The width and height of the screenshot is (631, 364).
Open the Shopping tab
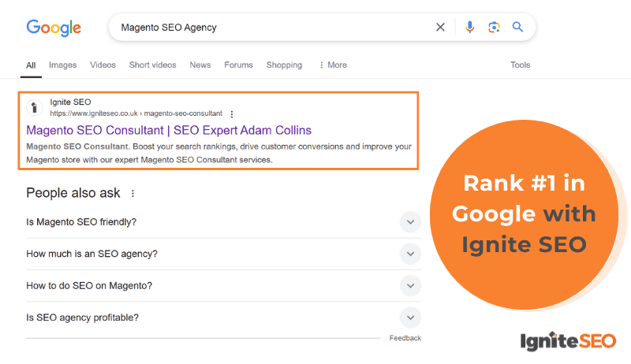click(x=284, y=65)
